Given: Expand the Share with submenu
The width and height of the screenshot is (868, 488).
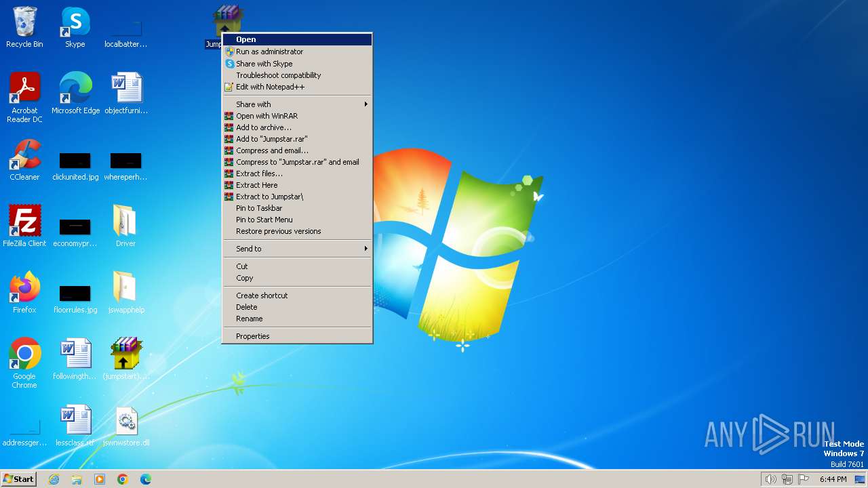Looking at the screenshot, I should tap(298, 104).
